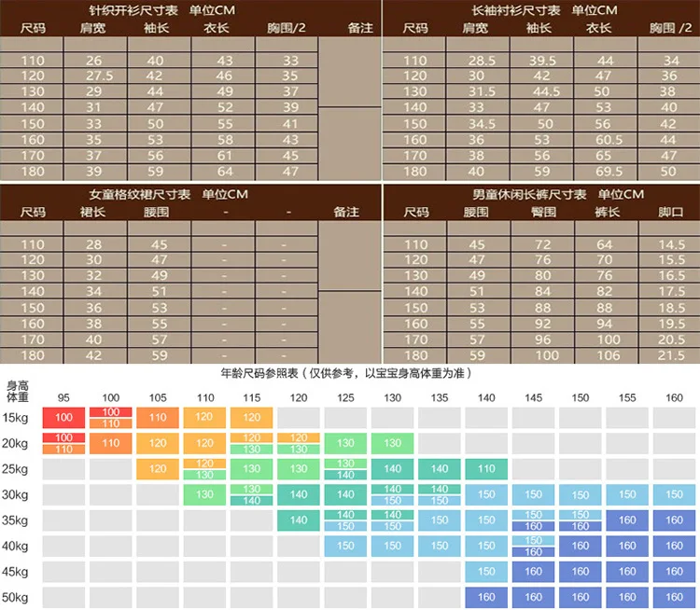Select the 14.5 leg opening value
700x610 pixels.
(671, 244)
